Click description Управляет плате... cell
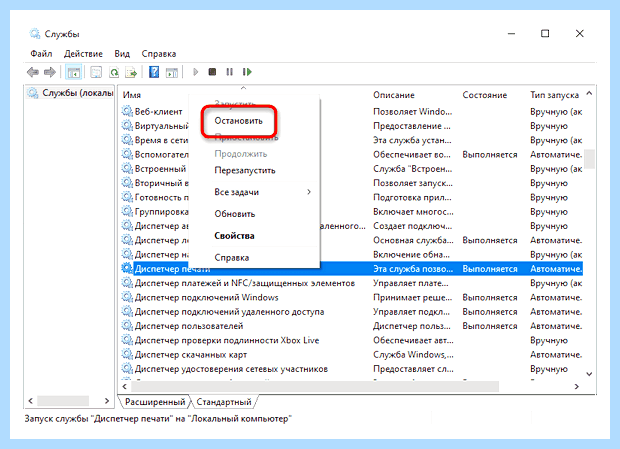The height and width of the screenshot is (449, 620). (x=411, y=283)
